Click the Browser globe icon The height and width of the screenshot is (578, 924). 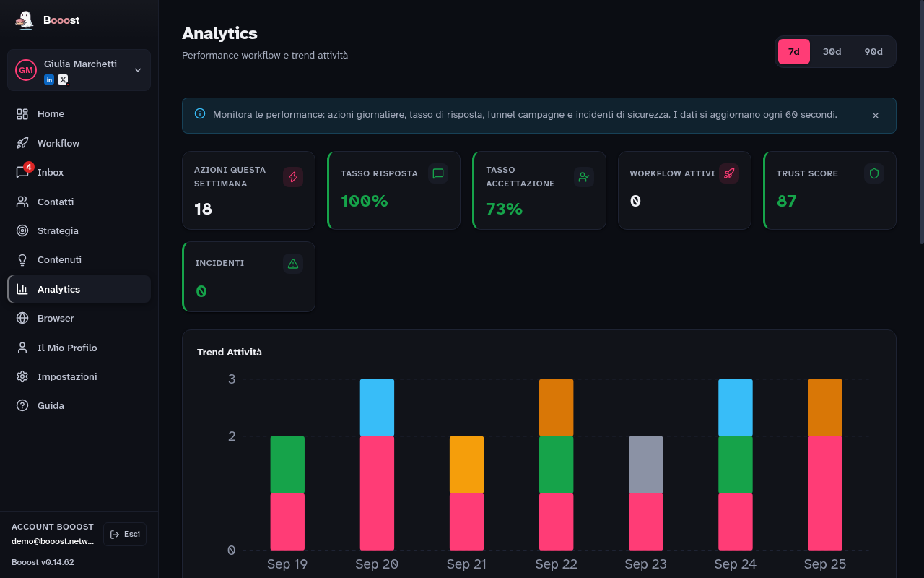click(22, 318)
